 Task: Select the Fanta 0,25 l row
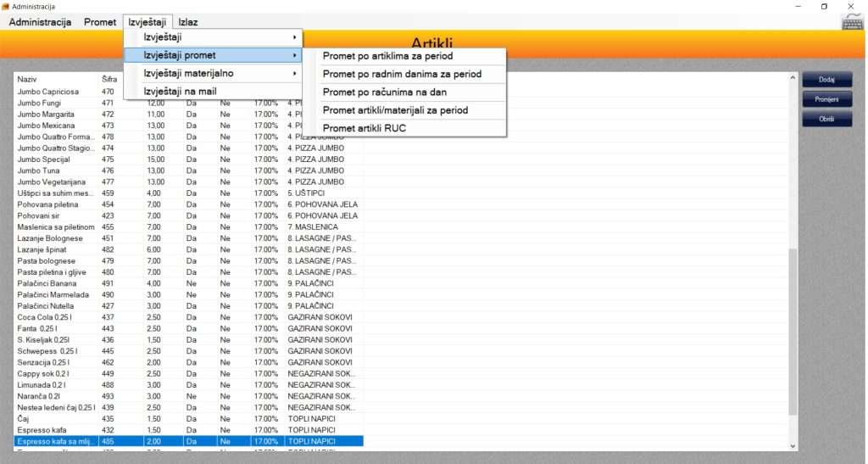(188, 328)
